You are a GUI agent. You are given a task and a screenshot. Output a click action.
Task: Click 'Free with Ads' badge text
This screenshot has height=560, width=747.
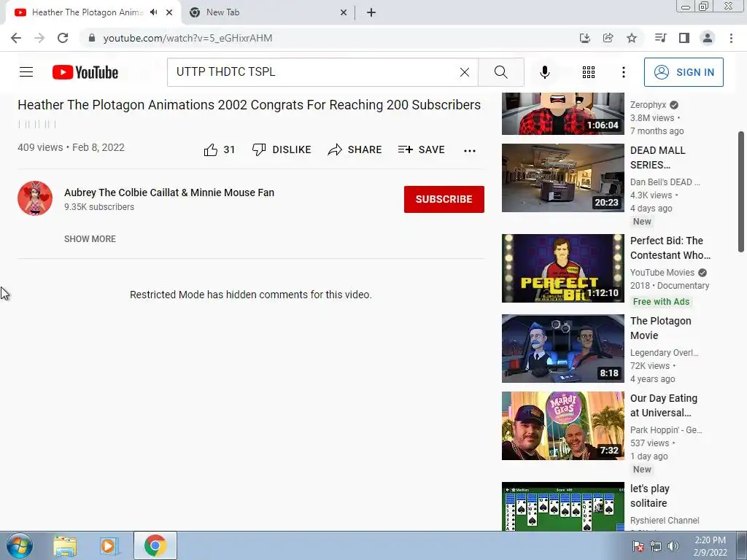(x=661, y=301)
